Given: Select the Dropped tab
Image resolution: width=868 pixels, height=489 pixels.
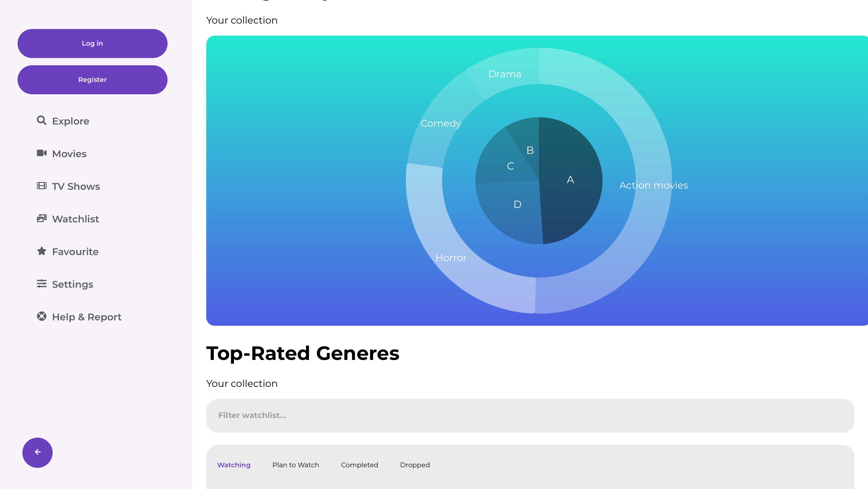Looking at the screenshot, I should click(x=415, y=465).
